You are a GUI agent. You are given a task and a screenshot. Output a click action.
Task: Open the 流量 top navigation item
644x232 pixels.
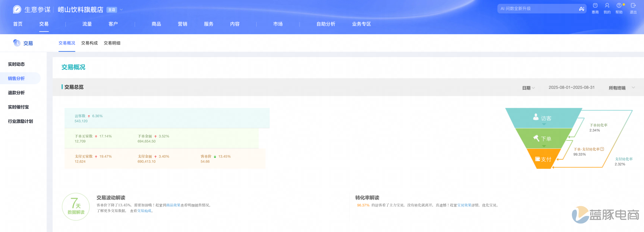pyautogui.click(x=87, y=24)
